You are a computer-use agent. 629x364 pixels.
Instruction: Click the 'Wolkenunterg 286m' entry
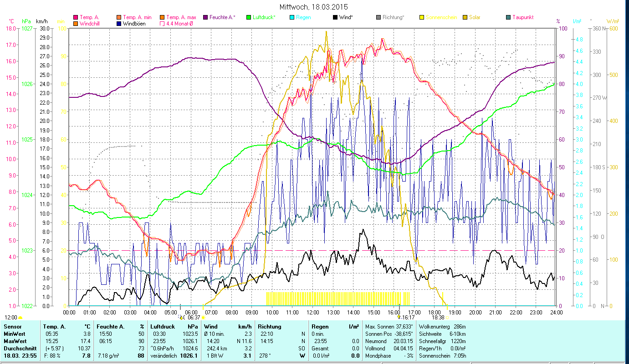(442, 327)
